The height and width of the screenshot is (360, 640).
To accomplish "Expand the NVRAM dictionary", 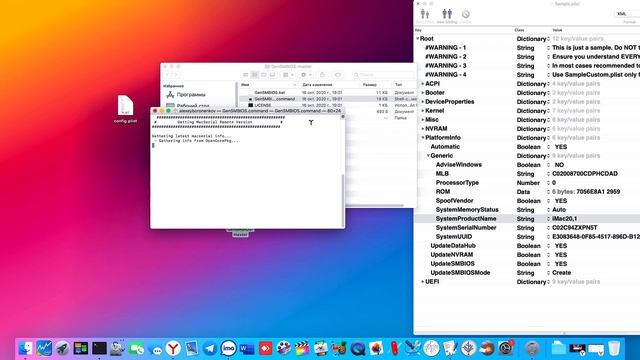I will 423,129.
